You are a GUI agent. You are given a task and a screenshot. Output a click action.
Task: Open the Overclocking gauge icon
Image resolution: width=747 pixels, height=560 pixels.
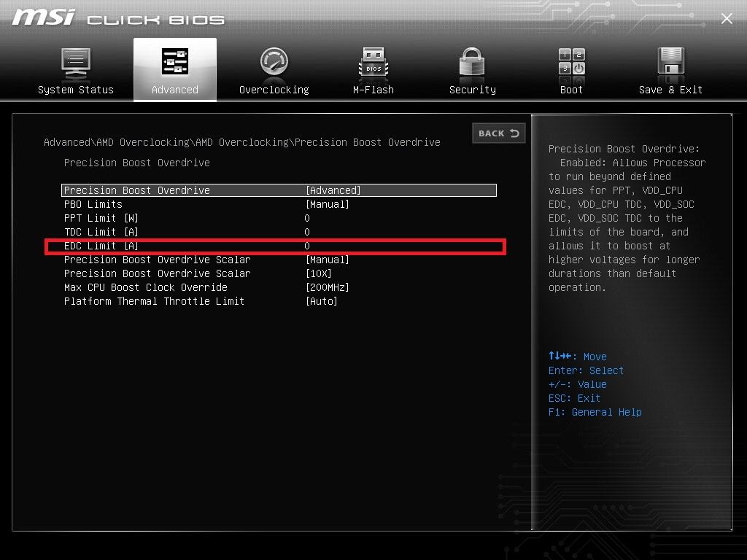(274, 61)
